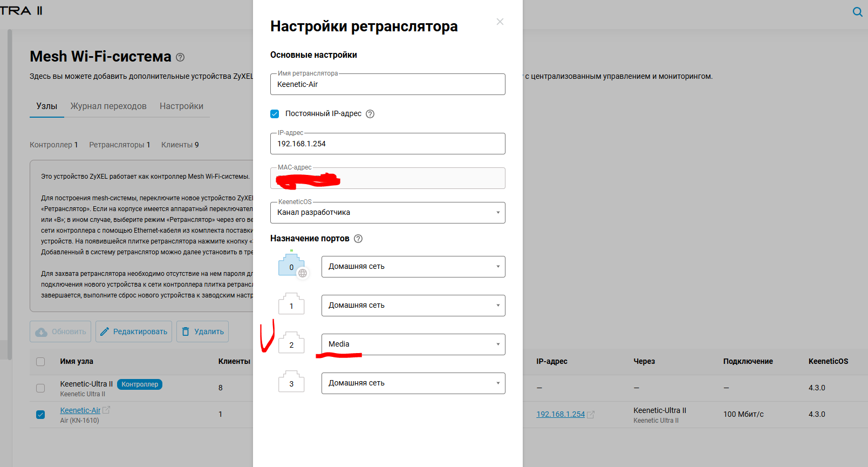Image resolution: width=868 pixels, height=467 pixels.
Task: Click the port 0 icon with globe
Action: pyautogui.click(x=292, y=266)
